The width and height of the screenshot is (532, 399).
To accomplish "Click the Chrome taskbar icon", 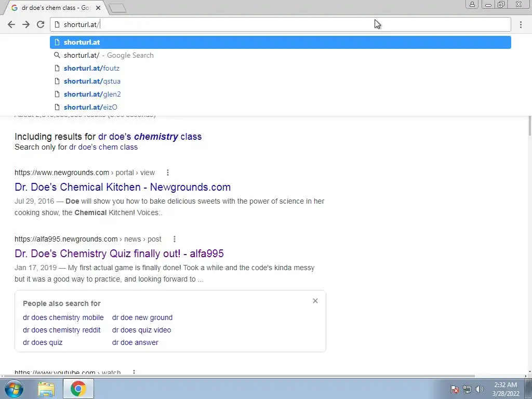I will [78, 389].
